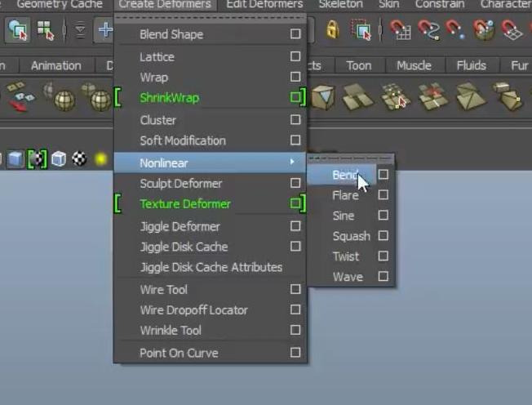Click the select-by-object-type icon
Image resolution: width=532 pixels, height=405 pixels.
48,30
